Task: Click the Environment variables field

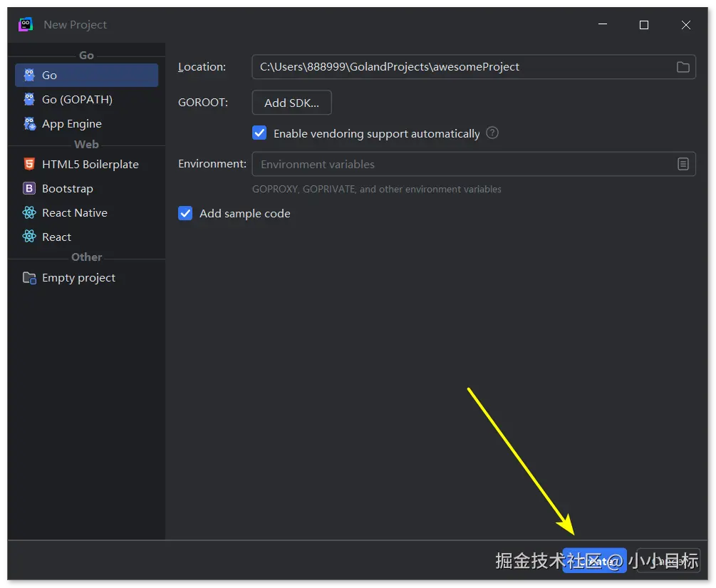Action: click(474, 164)
